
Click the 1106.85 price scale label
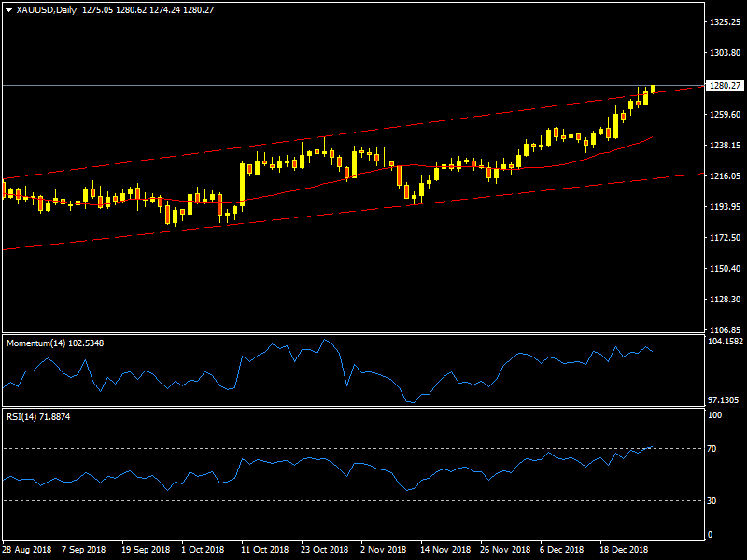tap(725, 330)
